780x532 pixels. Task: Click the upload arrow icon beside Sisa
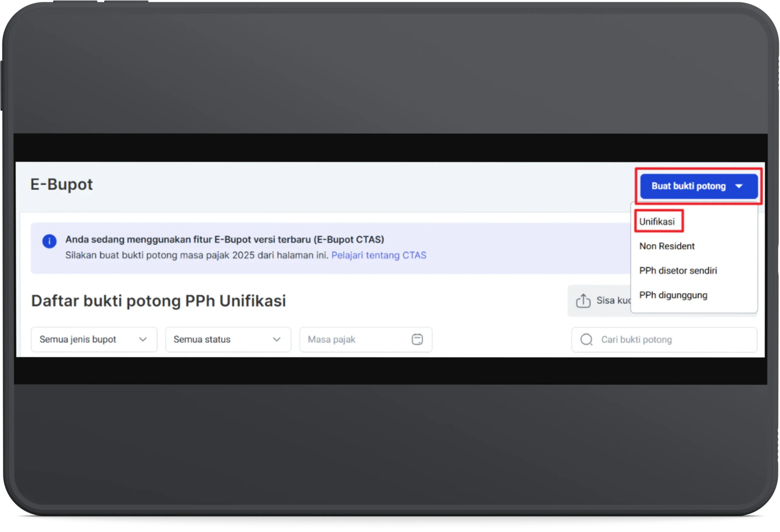(x=583, y=301)
